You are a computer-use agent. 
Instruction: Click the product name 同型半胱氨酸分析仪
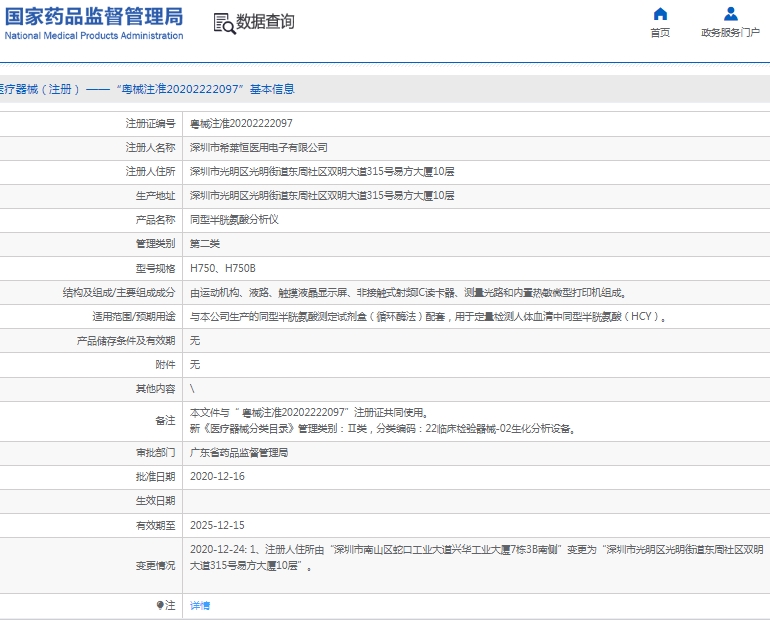[235, 219]
